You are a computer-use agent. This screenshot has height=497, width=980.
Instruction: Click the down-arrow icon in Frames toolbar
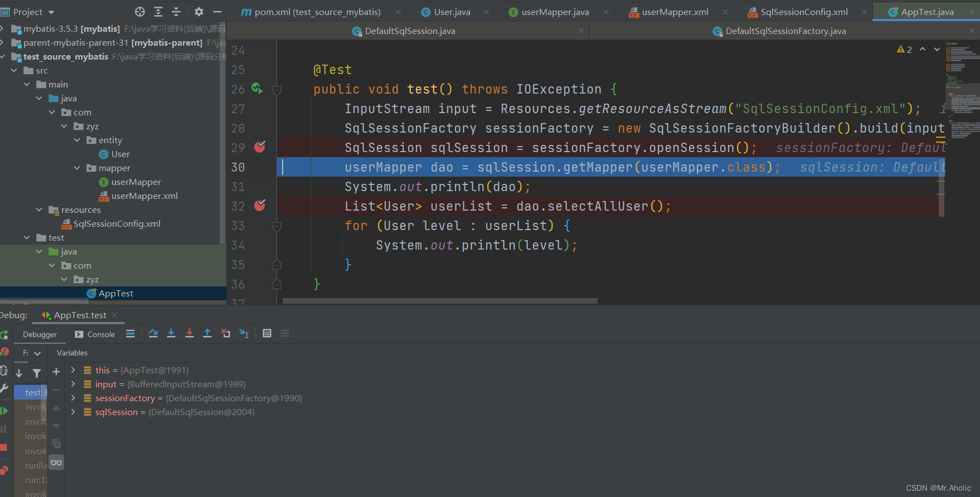click(19, 373)
